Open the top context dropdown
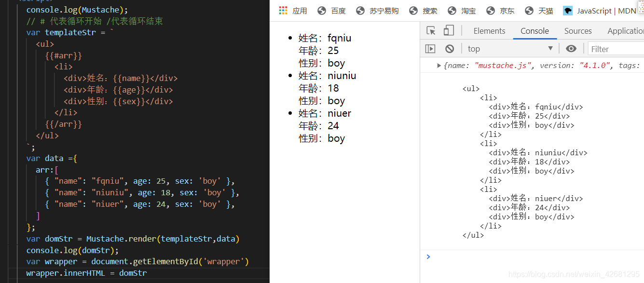The image size is (644, 283). tap(510, 49)
